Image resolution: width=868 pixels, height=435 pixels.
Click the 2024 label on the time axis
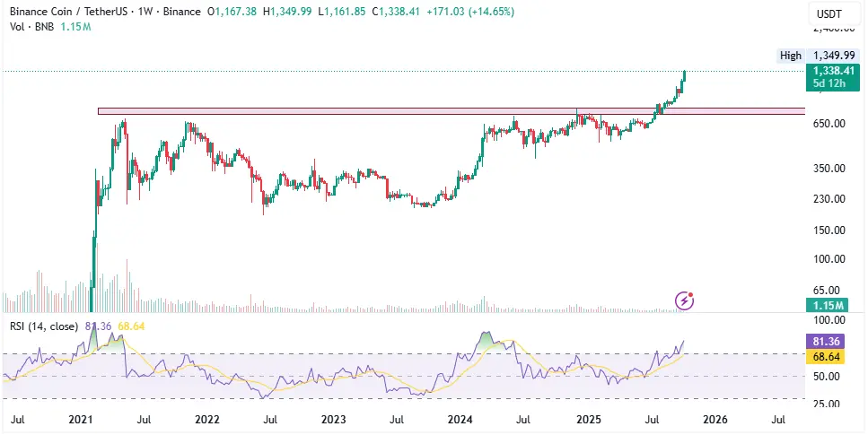tap(461, 420)
